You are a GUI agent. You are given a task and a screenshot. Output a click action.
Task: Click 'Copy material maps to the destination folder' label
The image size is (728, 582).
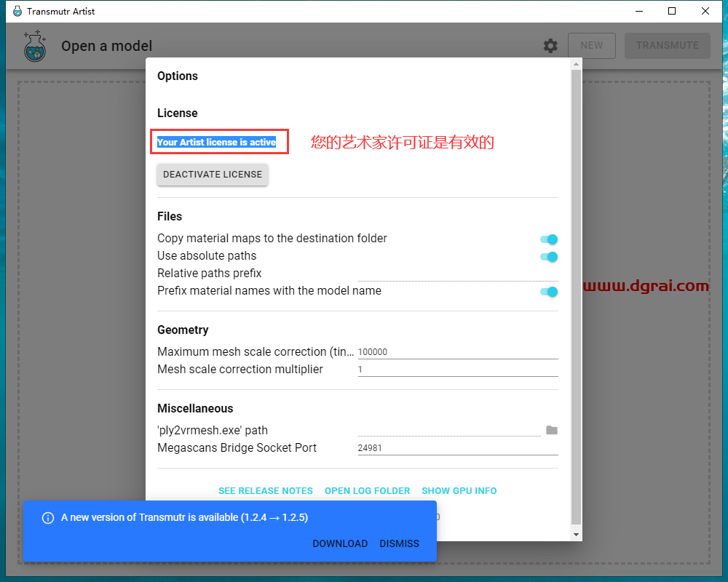click(x=272, y=238)
